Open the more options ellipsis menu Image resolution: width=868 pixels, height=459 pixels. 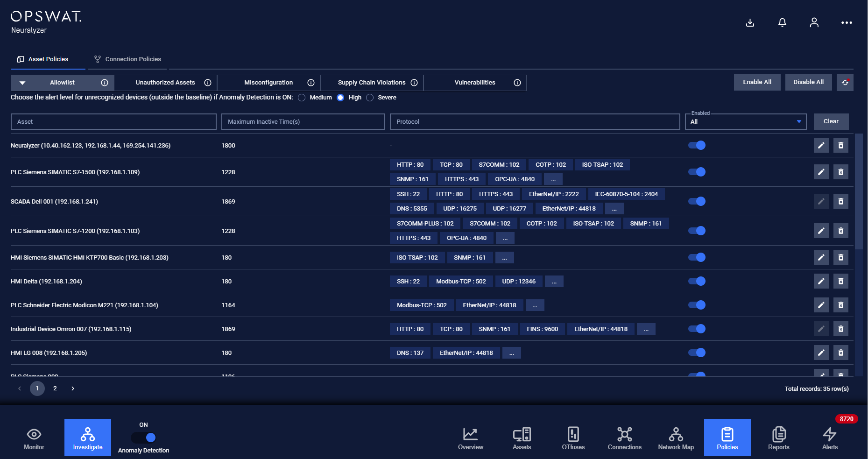(x=847, y=22)
